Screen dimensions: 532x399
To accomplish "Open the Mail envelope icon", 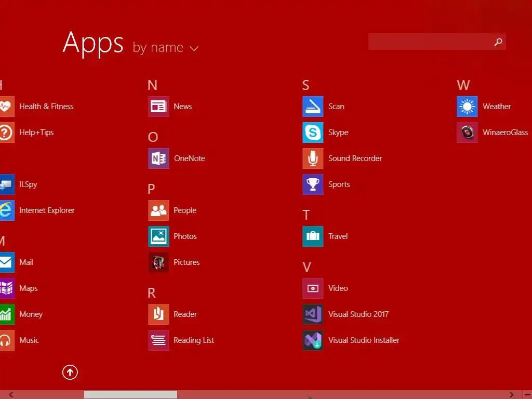I will (7, 262).
